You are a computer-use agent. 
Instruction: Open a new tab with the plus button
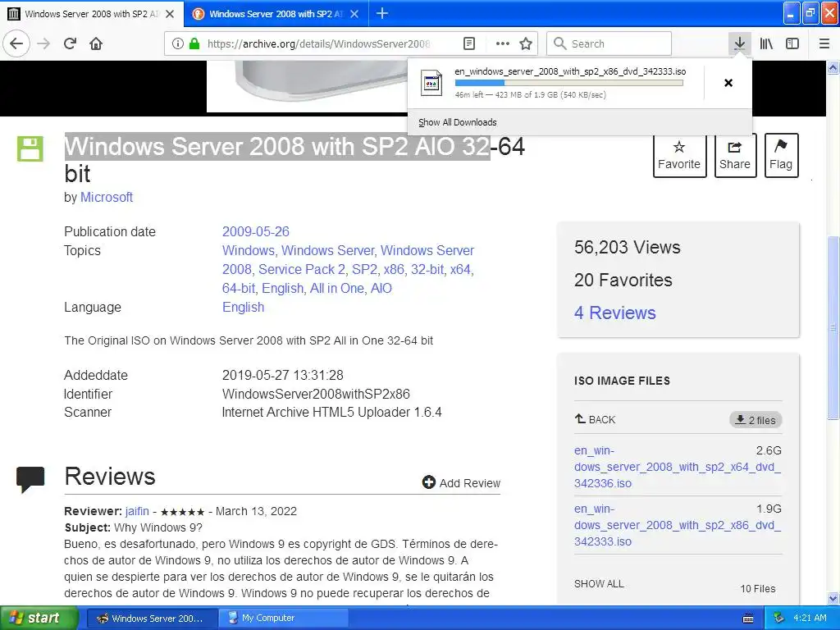click(x=382, y=13)
